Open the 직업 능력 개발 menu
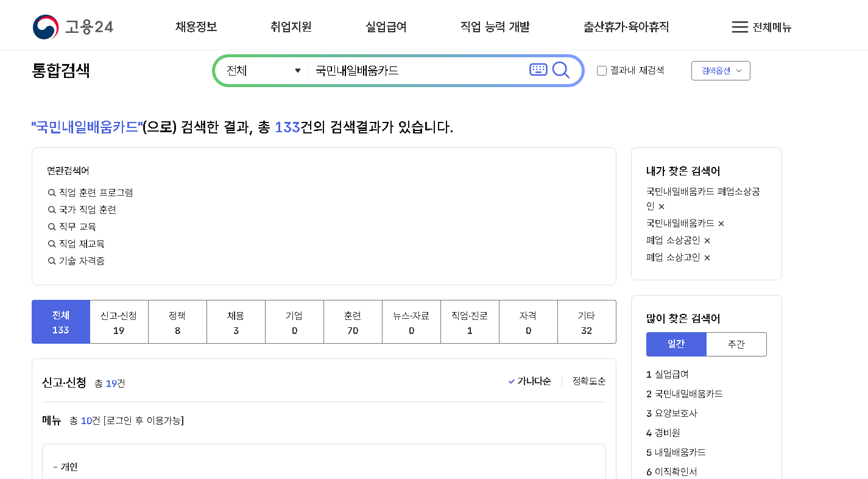The image size is (868, 479). click(495, 27)
